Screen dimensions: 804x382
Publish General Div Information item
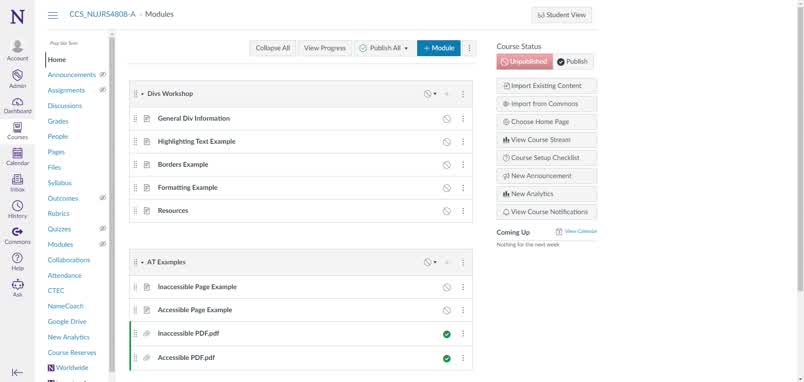(x=447, y=118)
